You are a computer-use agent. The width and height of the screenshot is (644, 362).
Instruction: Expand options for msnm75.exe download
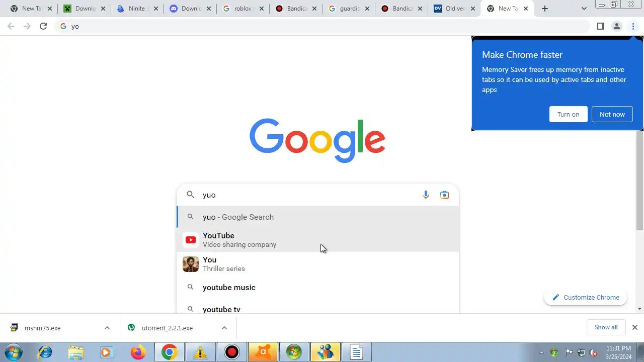point(107,328)
